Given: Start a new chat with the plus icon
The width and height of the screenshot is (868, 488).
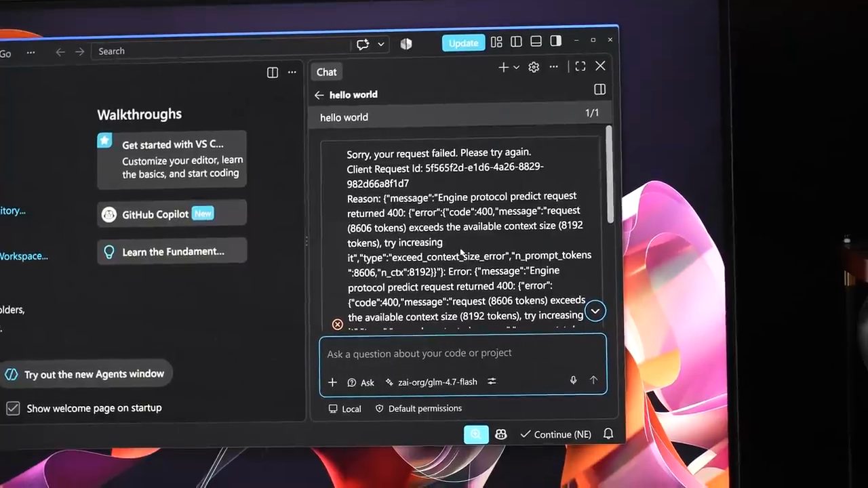Looking at the screenshot, I should click(503, 67).
